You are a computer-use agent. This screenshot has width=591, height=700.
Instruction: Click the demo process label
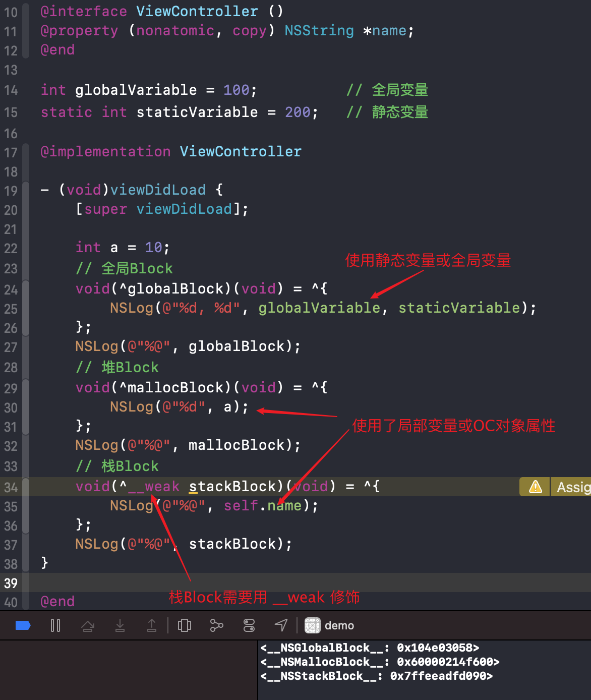click(339, 626)
